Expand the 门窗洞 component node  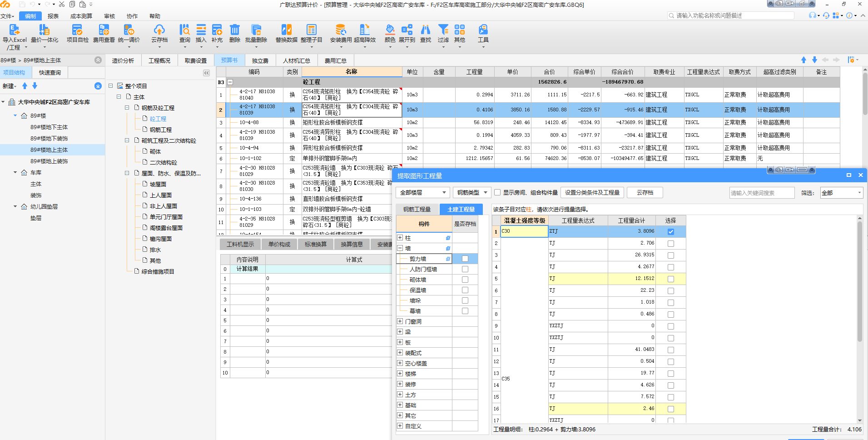[x=400, y=321]
